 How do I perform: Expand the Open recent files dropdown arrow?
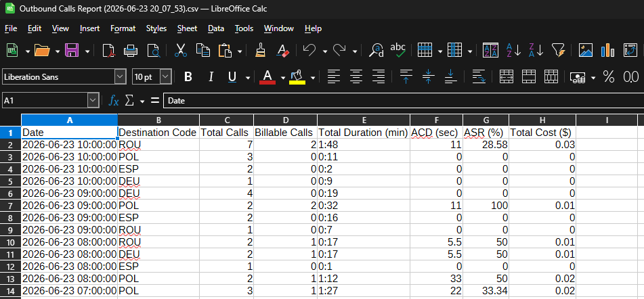58,51
